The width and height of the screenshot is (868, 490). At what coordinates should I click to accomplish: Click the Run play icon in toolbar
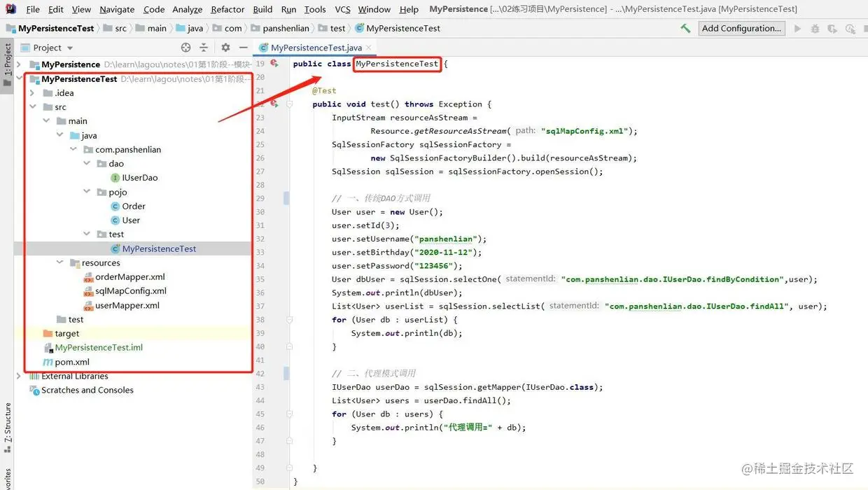pyautogui.click(x=797, y=29)
